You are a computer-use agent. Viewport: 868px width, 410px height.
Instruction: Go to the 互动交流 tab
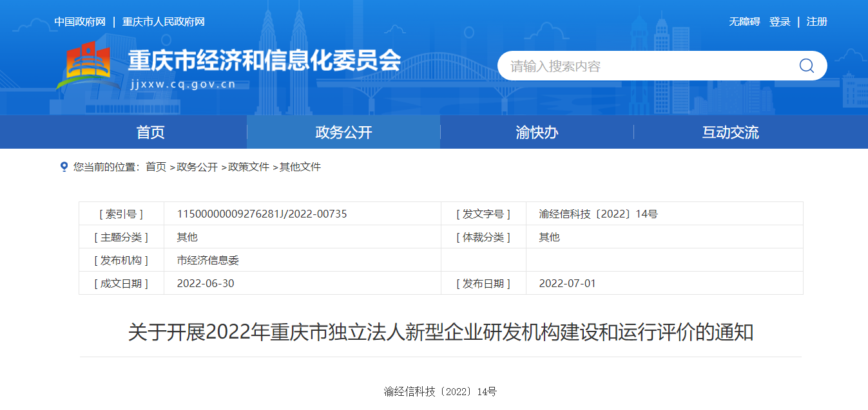click(x=730, y=132)
